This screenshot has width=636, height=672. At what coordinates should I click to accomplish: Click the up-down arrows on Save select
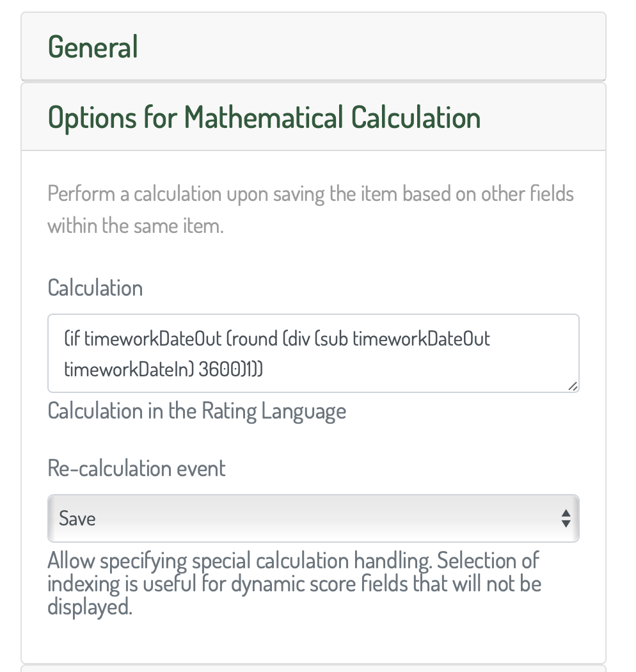(x=566, y=518)
